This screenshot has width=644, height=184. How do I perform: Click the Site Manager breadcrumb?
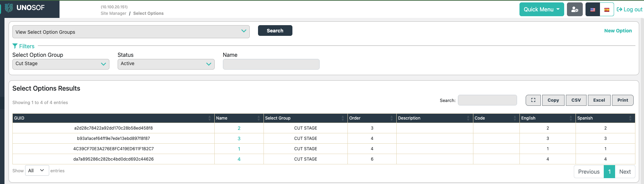pos(113,13)
